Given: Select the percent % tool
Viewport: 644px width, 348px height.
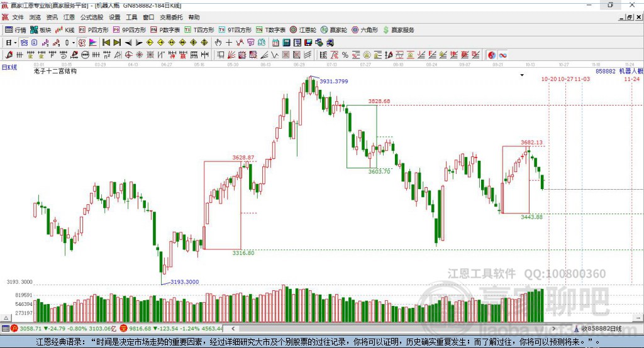Looking at the screenshot, I should click(x=345, y=55).
